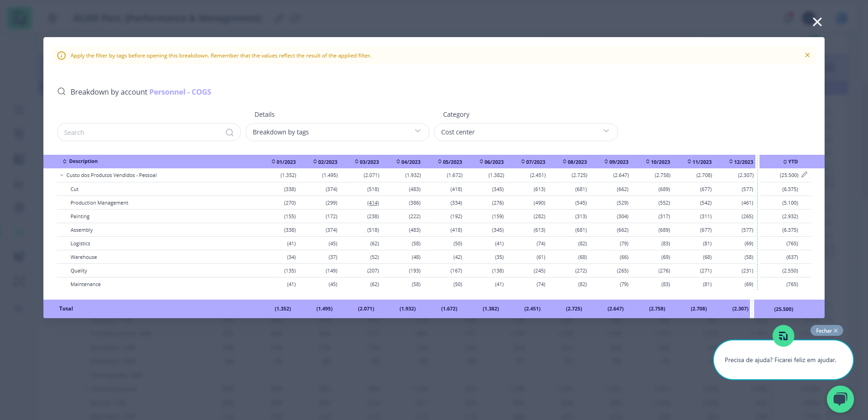
Task: Click the pencil edit icon next to YTD (25.500)
Action: click(804, 175)
